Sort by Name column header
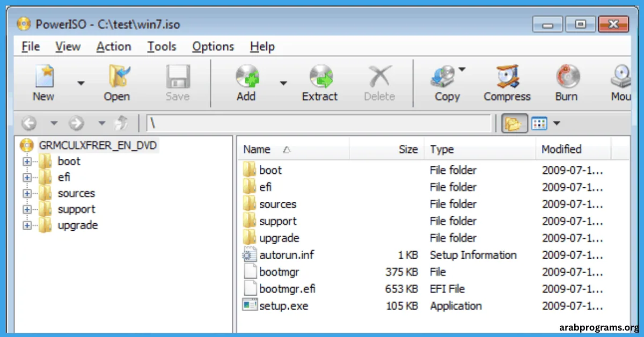This screenshot has height=337, width=644. pyautogui.click(x=293, y=149)
